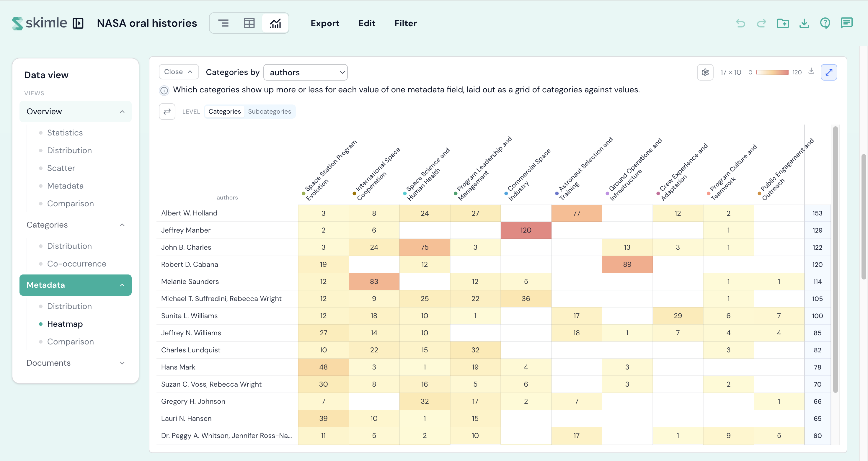Open the Export menu

[x=325, y=23]
